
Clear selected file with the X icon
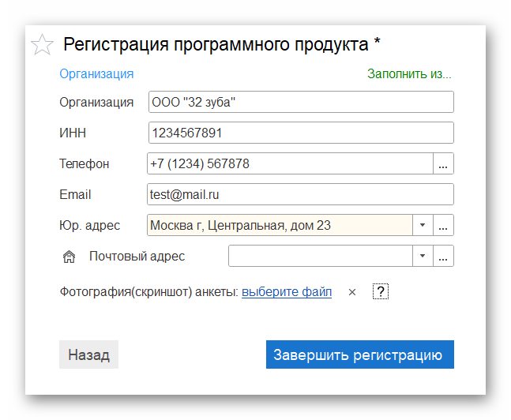pyautogui.click(x=352, y=292)
